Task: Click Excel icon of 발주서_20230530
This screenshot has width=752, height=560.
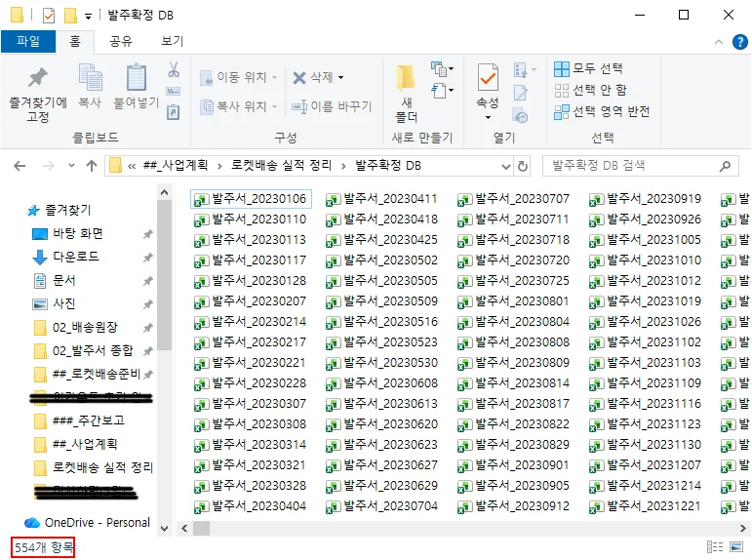Action: tap(333, 363)
